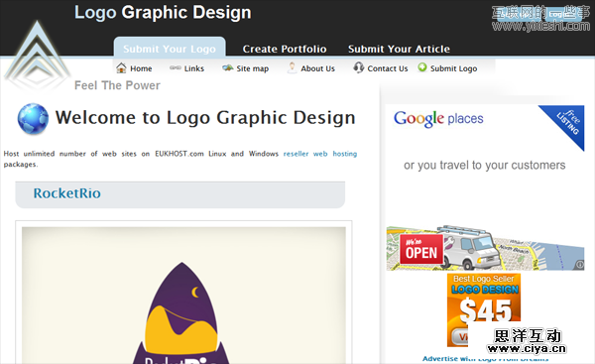Viewport: 595px width, 364px height.
Task: Click the triangular site logo
Action: tap(37, 55)
